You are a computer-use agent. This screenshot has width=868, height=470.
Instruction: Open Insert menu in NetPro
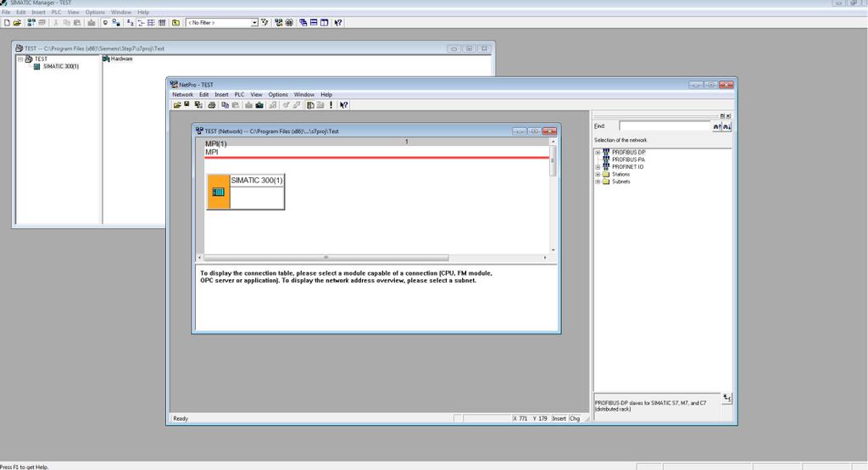(221, 94)
